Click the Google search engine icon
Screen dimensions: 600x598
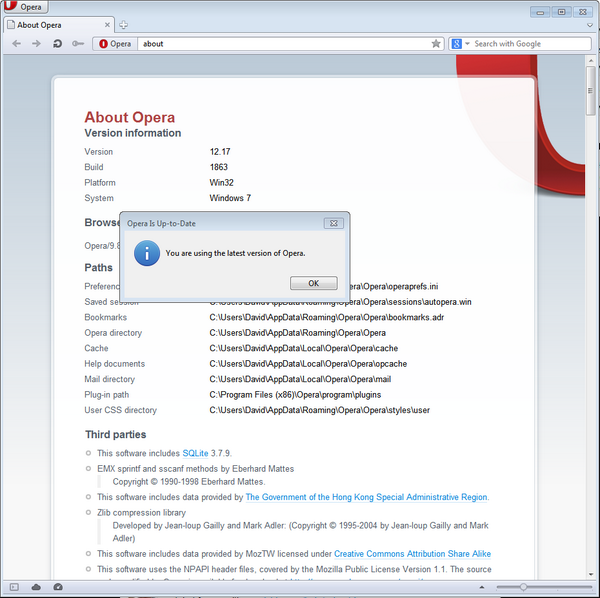point(456,44)
